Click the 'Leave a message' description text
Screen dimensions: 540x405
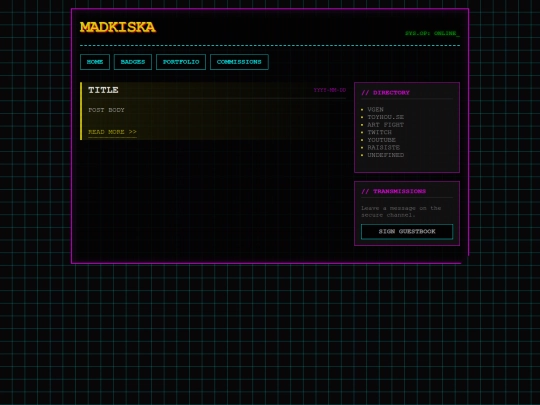[401, 211]
